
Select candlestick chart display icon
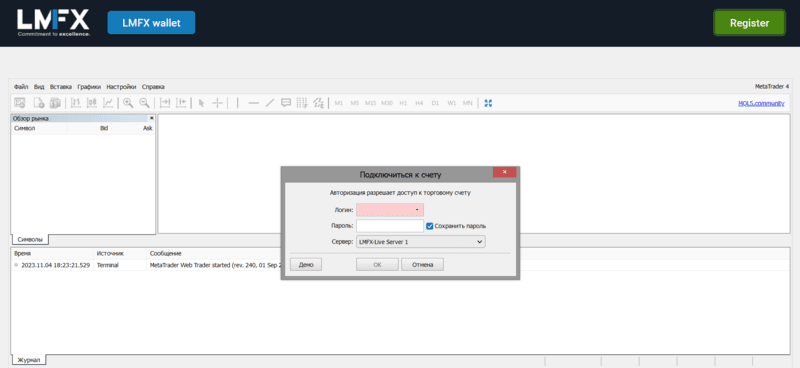92,103
